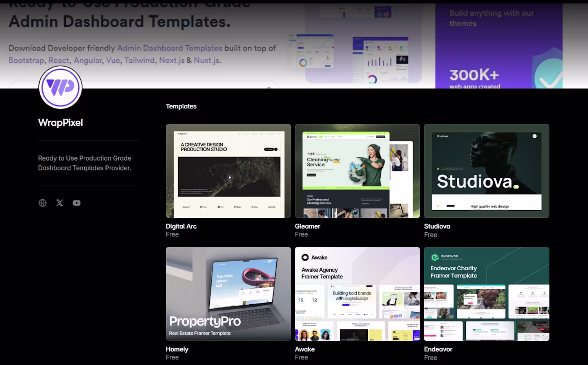Click the WrapPixel profile name
The image size is (588, 365).
60,123
